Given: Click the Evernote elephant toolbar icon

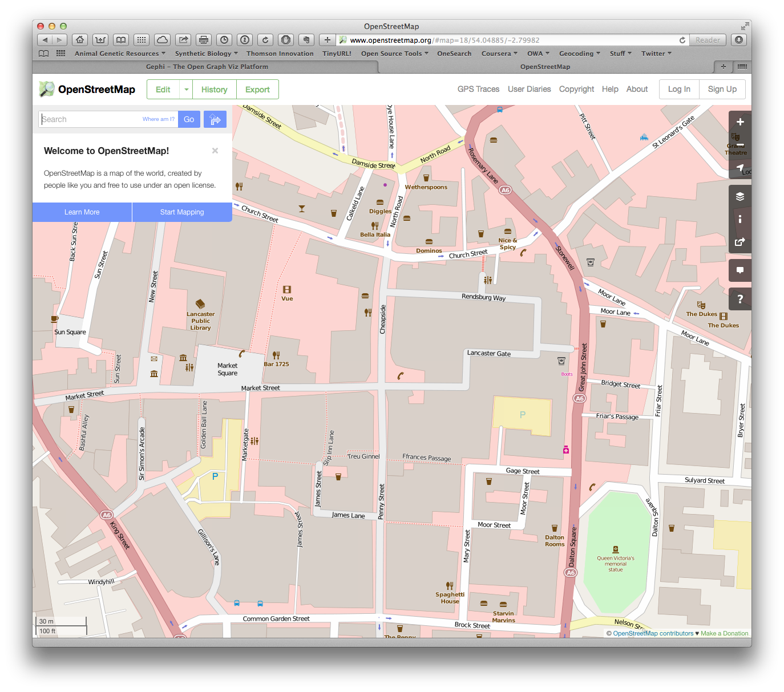Looking at the screenshot, I should pos(306,40).
